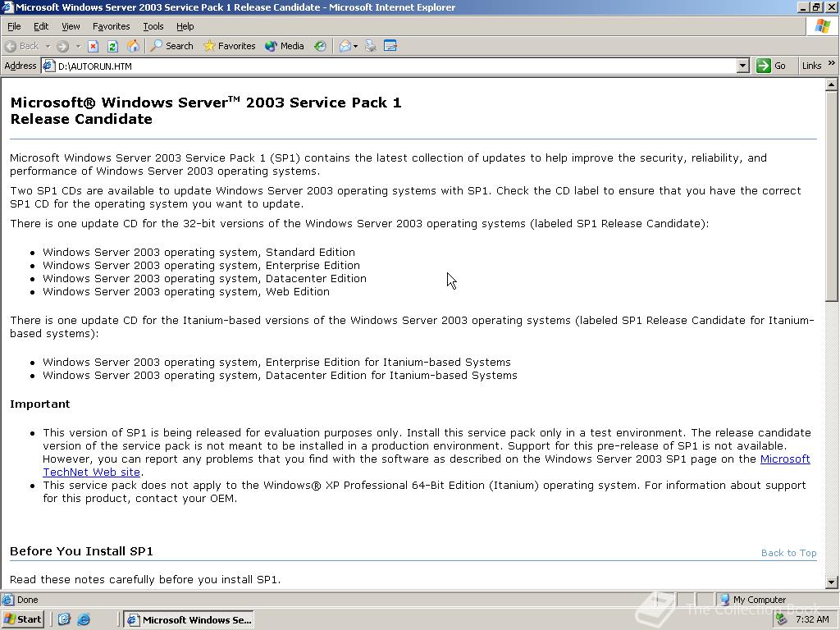Expand the Mail dropdown arrow
The image size is (840, 630).
click(x=356, y=46)
